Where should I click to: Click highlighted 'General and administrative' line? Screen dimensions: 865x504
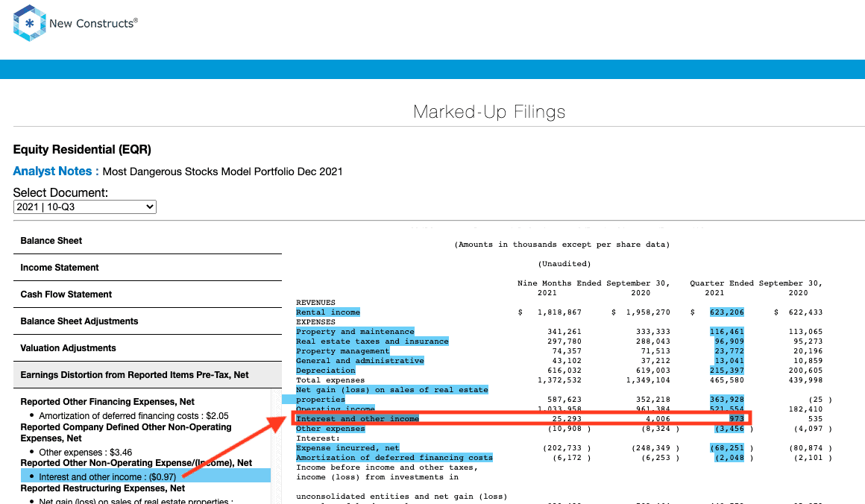(360, 361)
